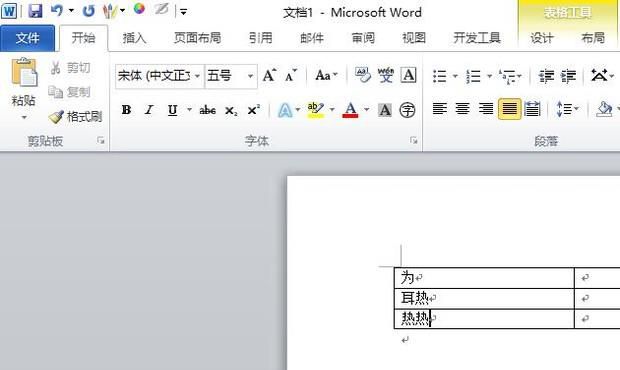620x370 pixels.
Task: Apply red font color
Action: [x=350, y=110]
